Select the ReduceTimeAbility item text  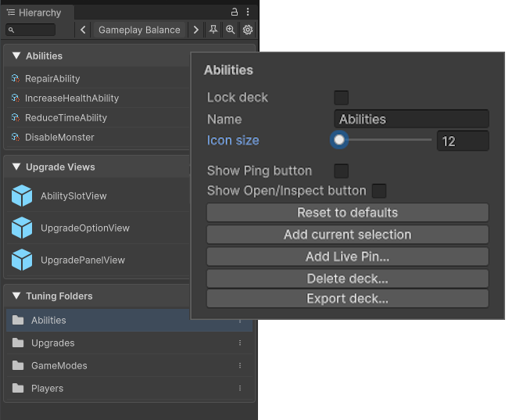pyautogui.click(x=66, y=118)
